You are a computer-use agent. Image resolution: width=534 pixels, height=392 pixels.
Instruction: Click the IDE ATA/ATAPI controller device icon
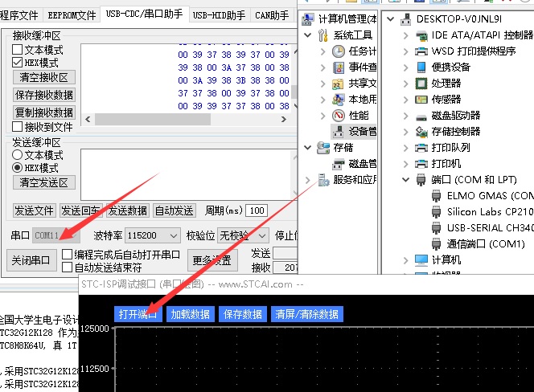coord(421,35)
